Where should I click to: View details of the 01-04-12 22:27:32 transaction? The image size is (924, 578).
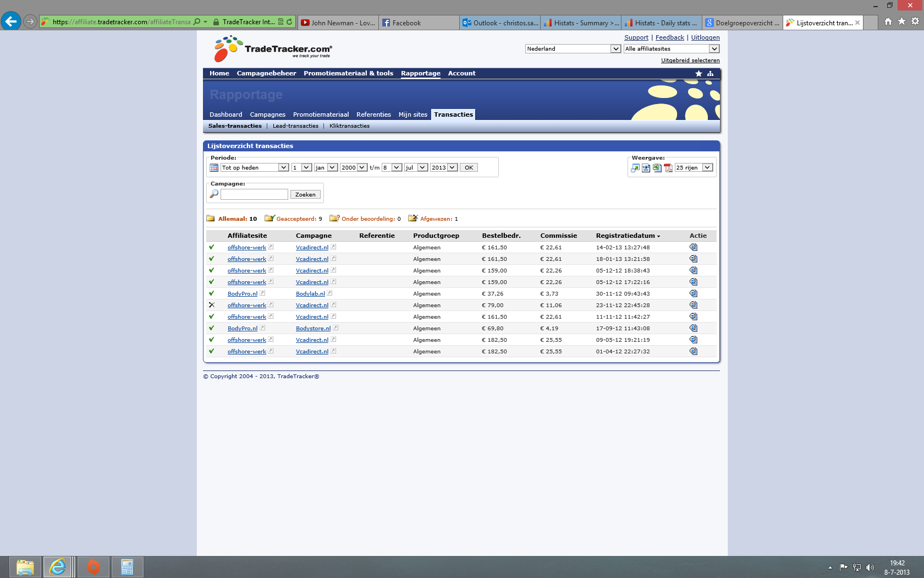pos(694,351)
